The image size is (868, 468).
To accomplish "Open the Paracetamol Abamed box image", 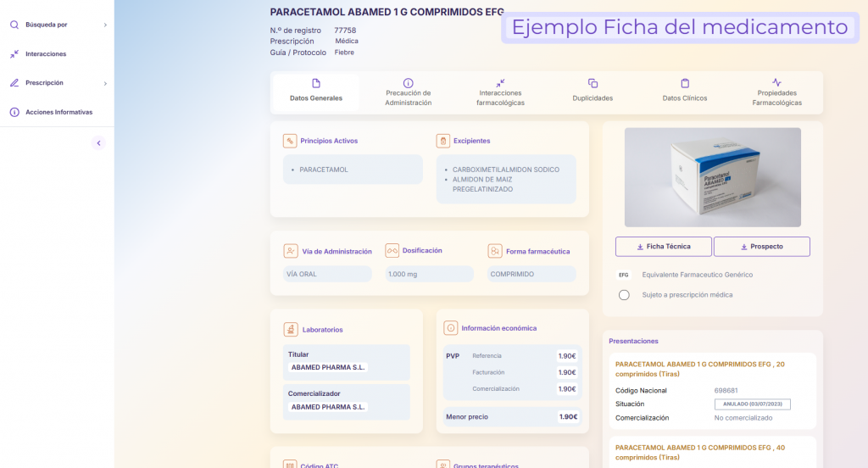I will coord(712,177).
